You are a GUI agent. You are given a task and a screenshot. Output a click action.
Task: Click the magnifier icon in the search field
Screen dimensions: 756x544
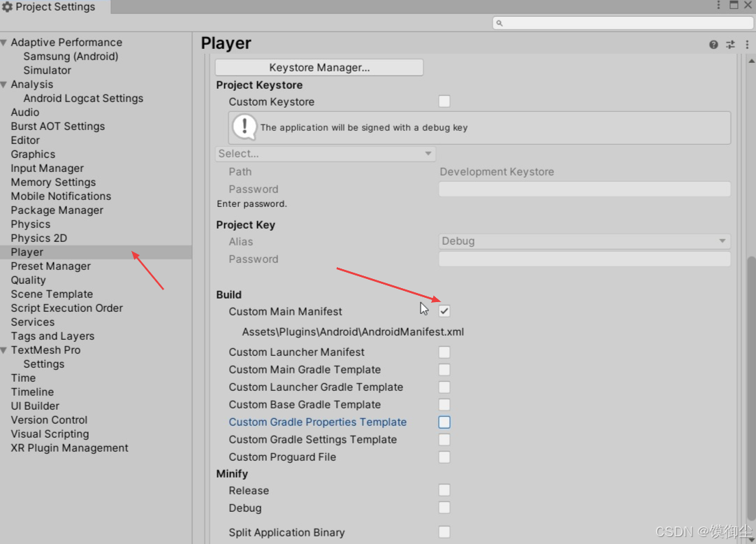coord(499,23)
